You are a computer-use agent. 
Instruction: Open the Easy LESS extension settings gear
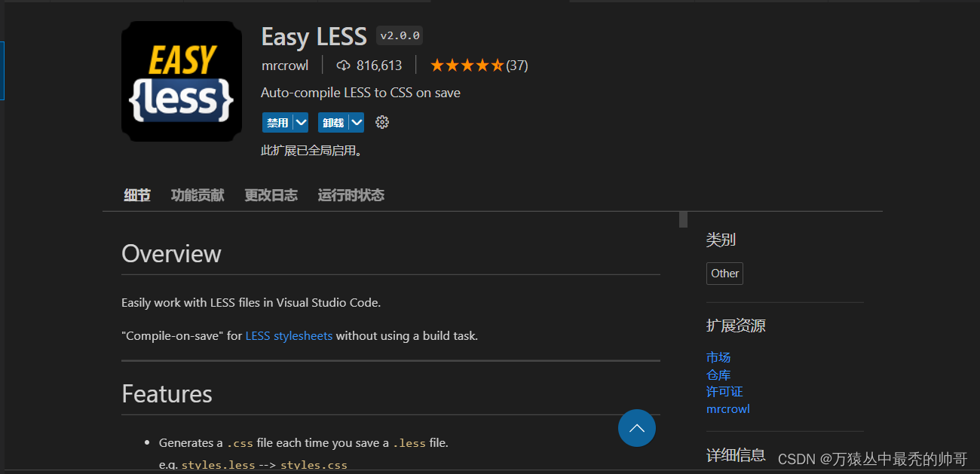pyautogui.click(x=381, y=121)
